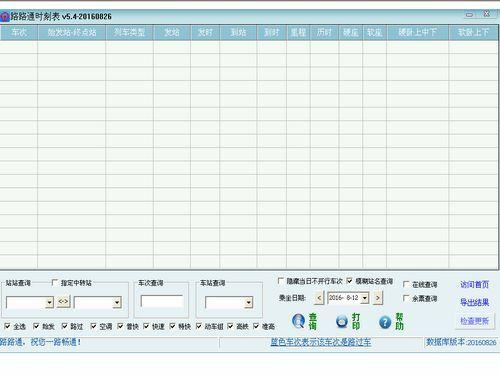
Task: Go to previous date with < arrow
Action: tap(319, 298)
